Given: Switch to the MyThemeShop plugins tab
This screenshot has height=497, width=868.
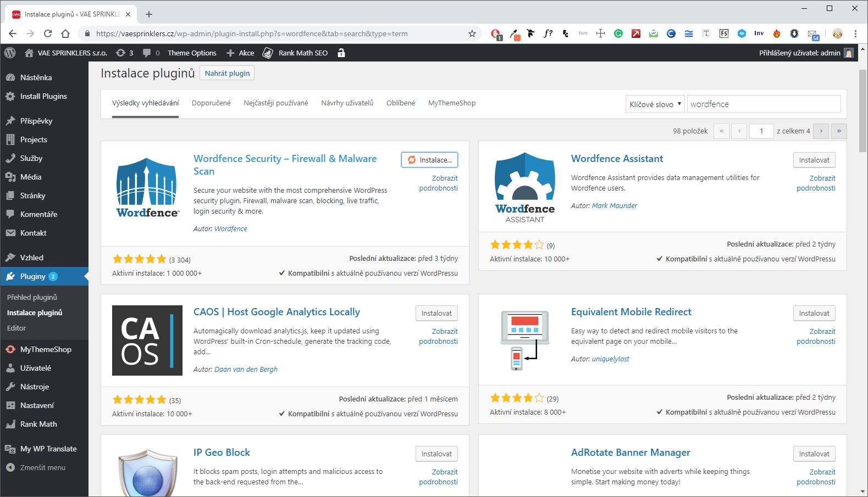Looking at the screenshot, I should pyautogui.click(x=452, y=103).
